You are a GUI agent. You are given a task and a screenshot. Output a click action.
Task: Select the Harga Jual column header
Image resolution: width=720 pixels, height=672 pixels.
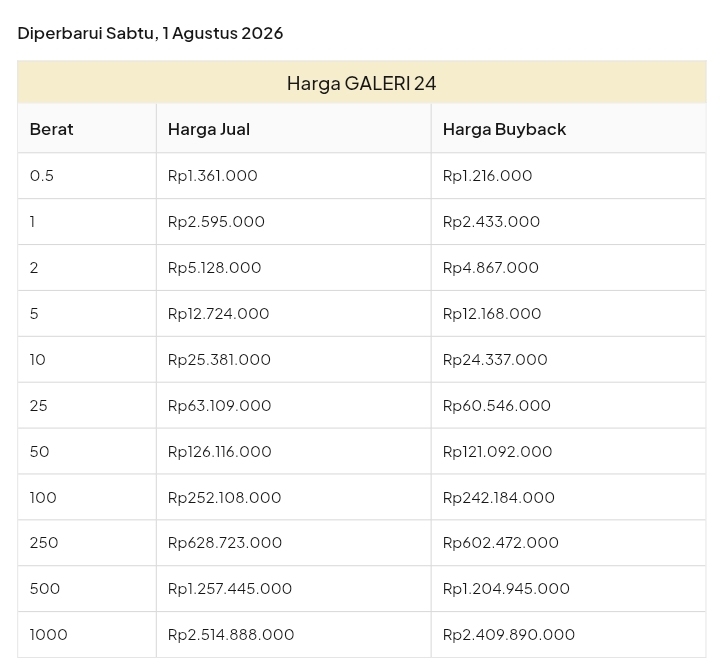click(209, 129)
